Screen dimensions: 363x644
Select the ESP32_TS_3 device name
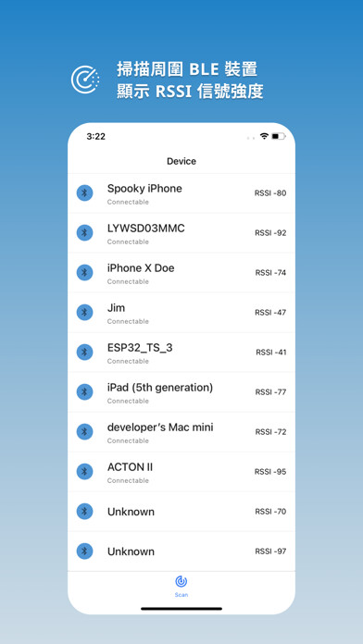tap(140, 348)
